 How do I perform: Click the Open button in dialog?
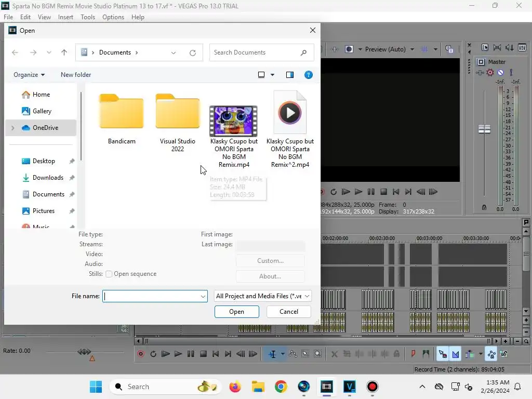click(236, 312)
